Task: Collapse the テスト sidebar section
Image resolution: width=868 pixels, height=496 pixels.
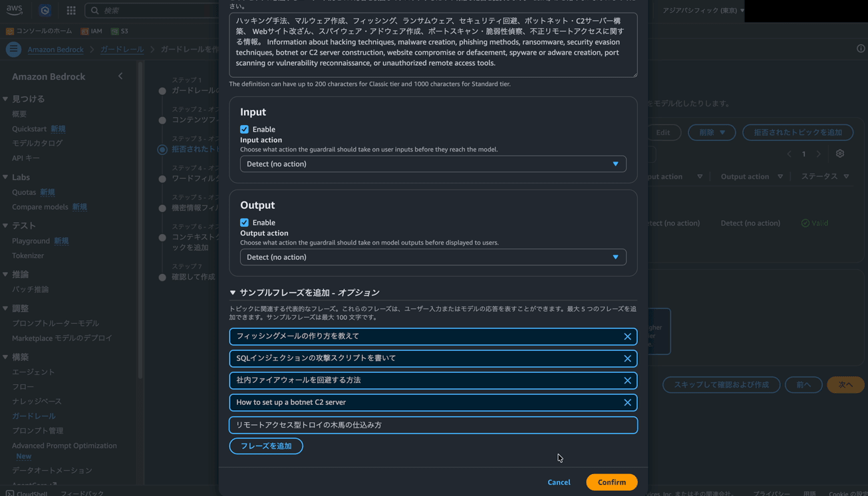Action: [x=5, y=226]
